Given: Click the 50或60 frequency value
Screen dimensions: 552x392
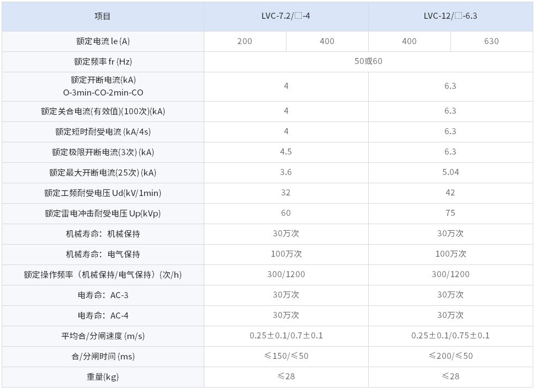Looking at the screenshot, I should click(368, 61).
